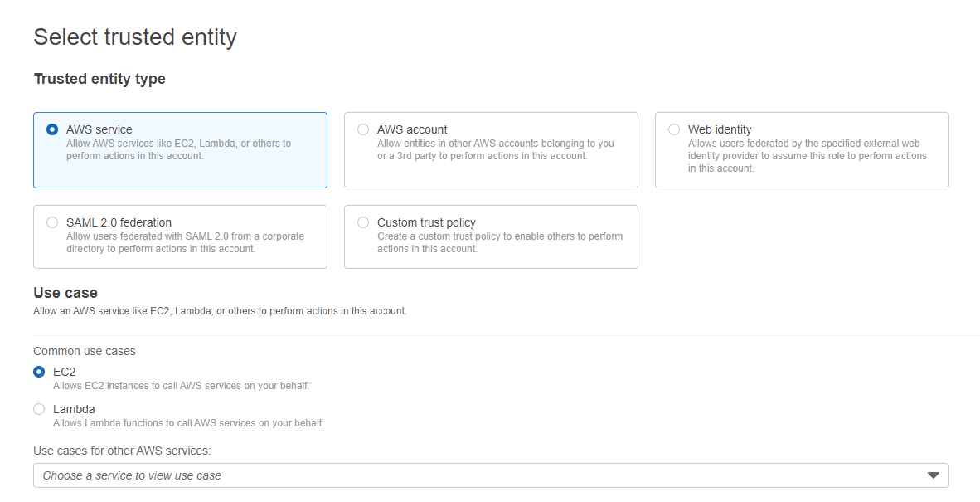Click the 'Select trusted entity' page heading
980x502 pixels.
click(x=135, y=37)
